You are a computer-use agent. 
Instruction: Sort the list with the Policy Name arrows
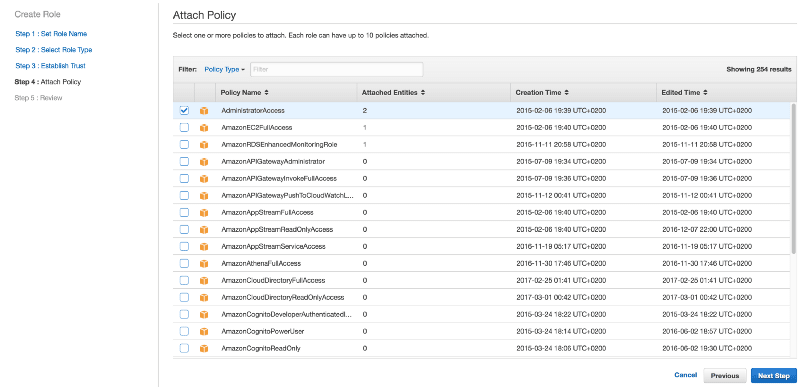[x=266, y=93]
